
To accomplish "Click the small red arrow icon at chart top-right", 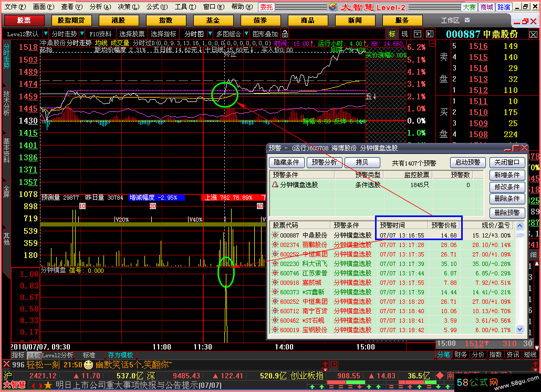I will (432, 44).
